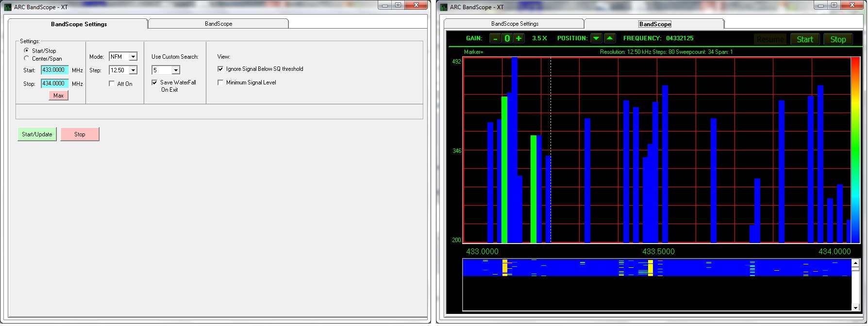Image resolution: width=868 pixels, height=326 pixels.
Task: Click the 434.0000 axis label below spectrum
Action: tap(835, 251)
